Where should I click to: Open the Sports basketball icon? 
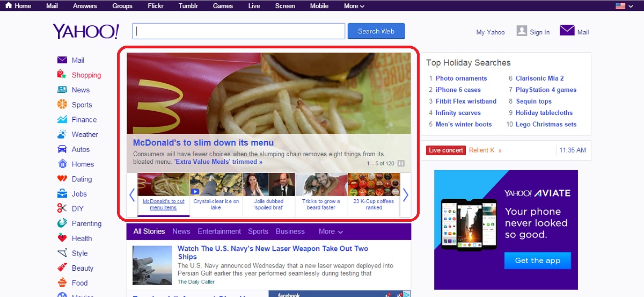pos(62,105)
